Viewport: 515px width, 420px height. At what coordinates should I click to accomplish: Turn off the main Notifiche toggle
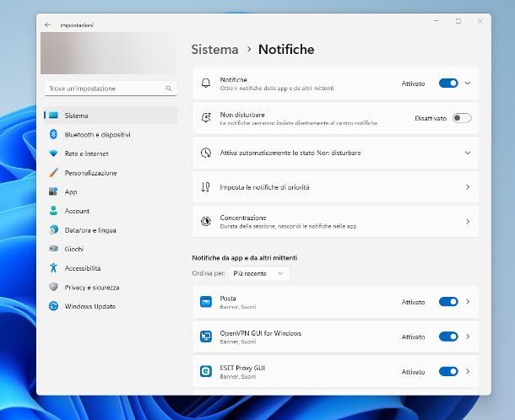point(448,83)
